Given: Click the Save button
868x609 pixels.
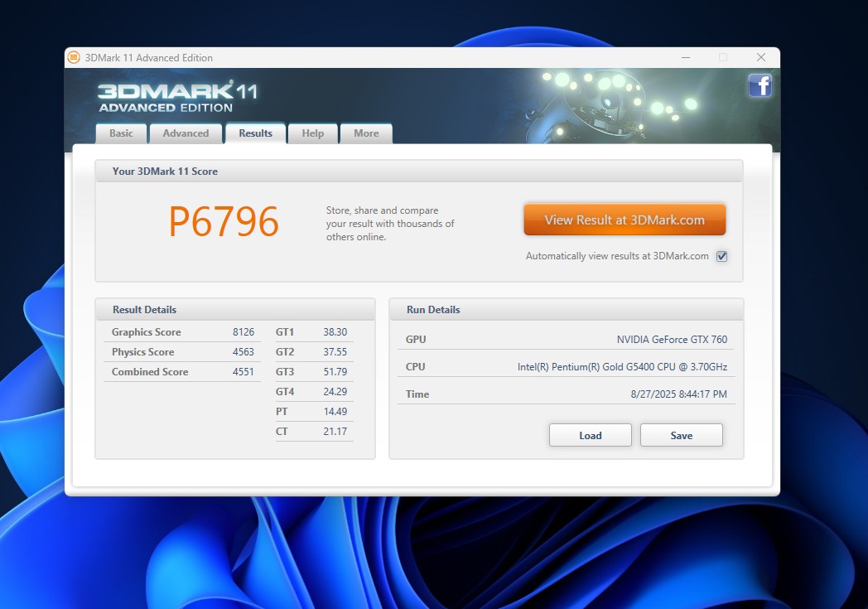Looking at the screenshot, I should click(x=681, y=435).
